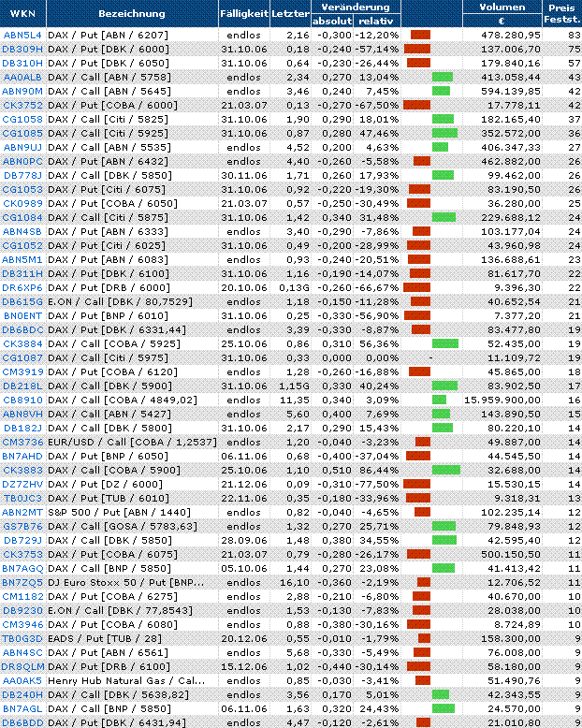Open the DB309H security link

click(x=22, y=50)
